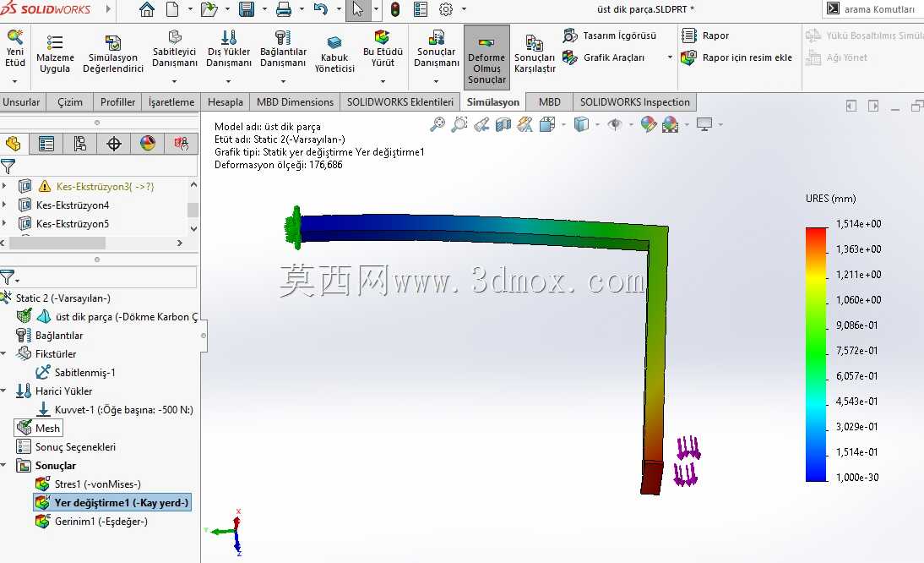Click Zoom to Fit in view toolbar
The width and height of the screenshot is (924, 563).
tap(438, 124)
